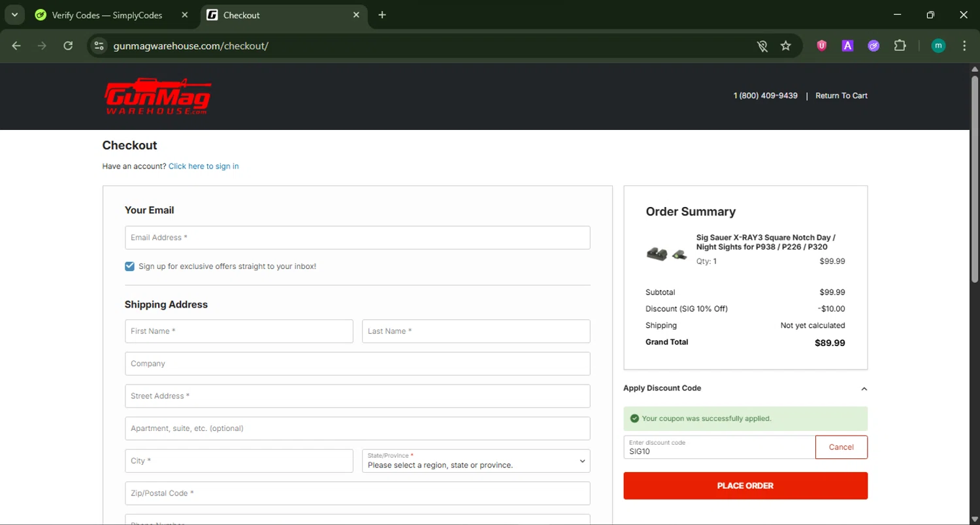
Task: Bookmark this page with the star icon
Action: (x=786, y=46)
